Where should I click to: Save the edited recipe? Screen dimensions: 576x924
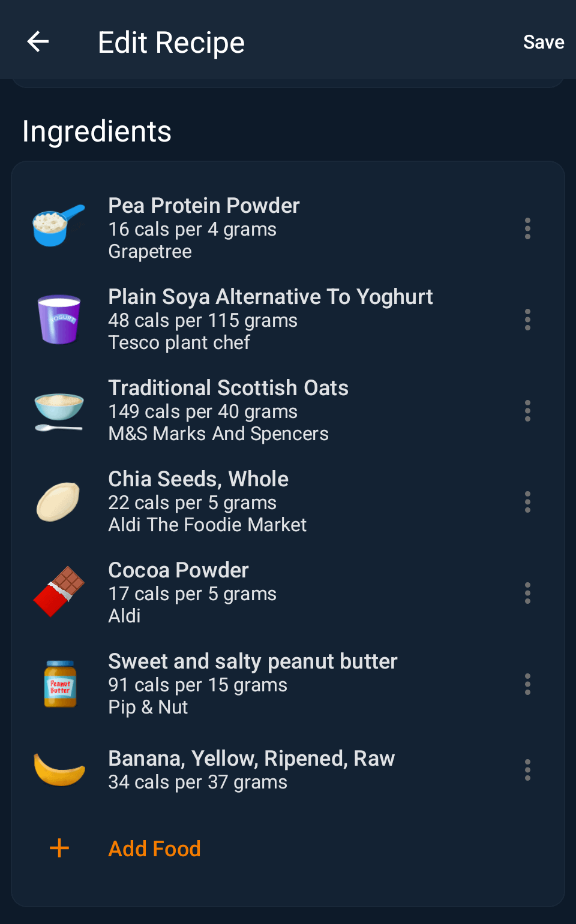tap(543, 42)
